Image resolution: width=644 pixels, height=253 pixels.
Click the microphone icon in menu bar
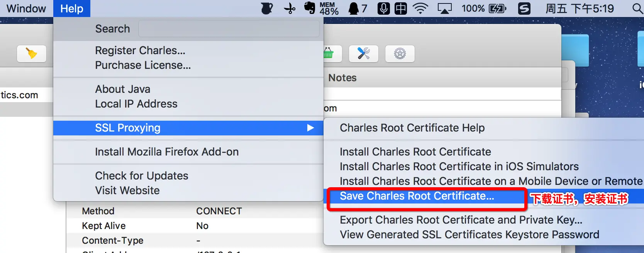(383, 8)
